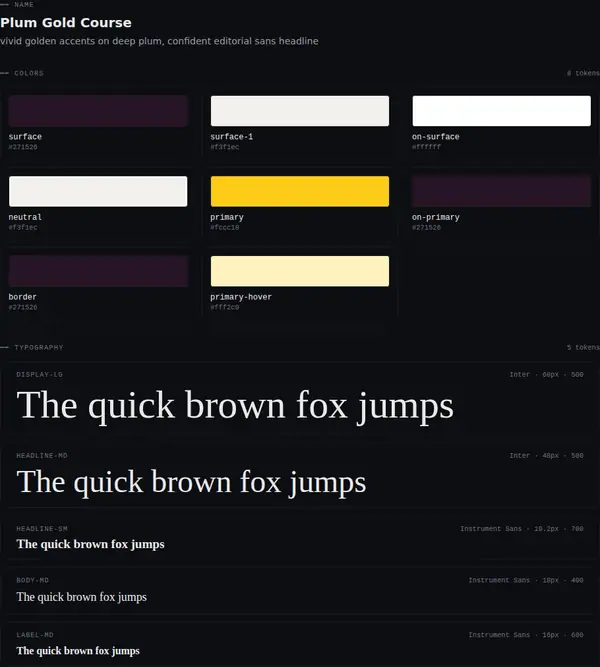Select the border color swatch

[98, 271]
